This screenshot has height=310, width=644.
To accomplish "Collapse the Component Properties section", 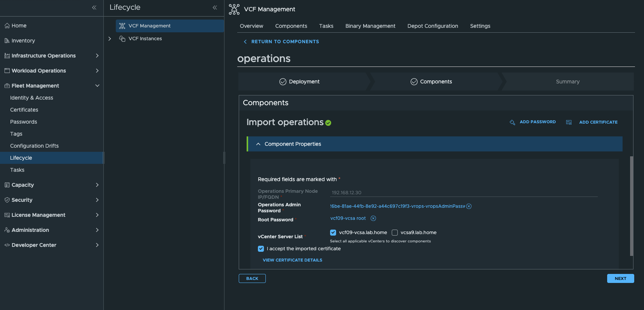I will [x=258, y=144].
